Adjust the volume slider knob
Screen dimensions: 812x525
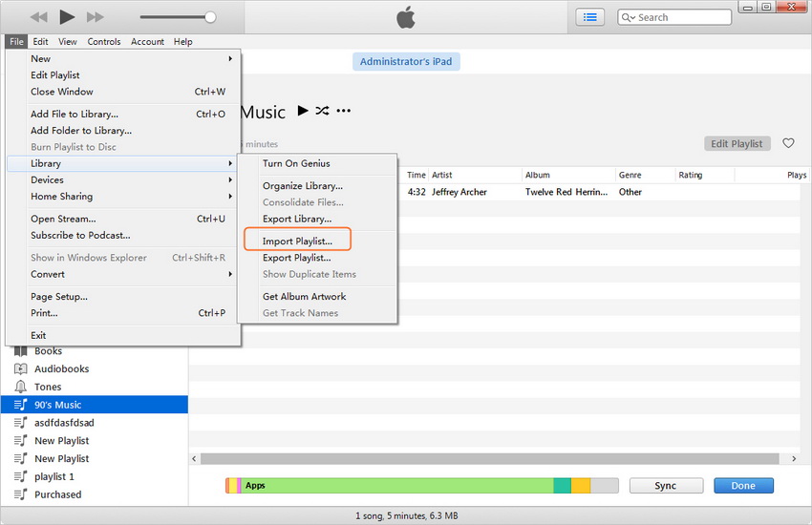210,17
